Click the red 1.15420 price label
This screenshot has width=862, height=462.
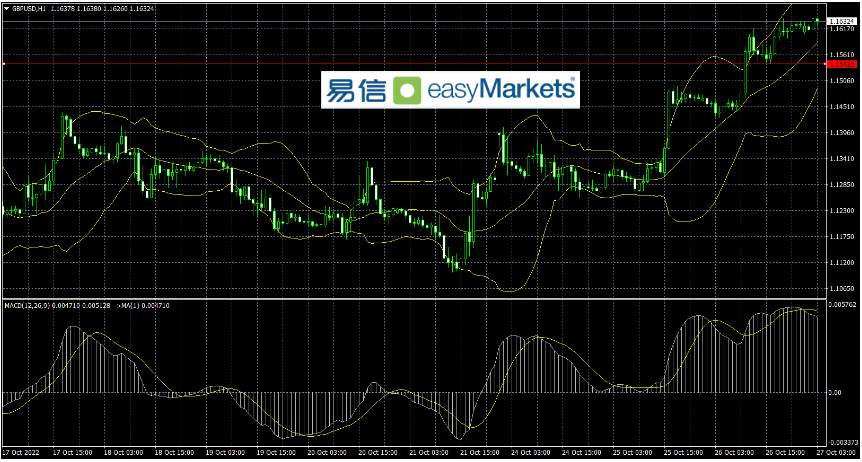(842, 64)
